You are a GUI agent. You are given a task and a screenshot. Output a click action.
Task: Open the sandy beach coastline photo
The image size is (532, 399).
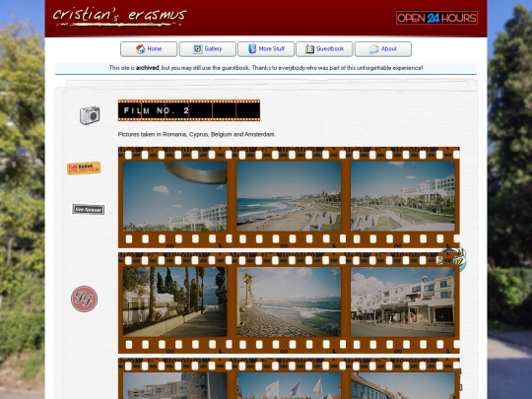pos(289,196)
